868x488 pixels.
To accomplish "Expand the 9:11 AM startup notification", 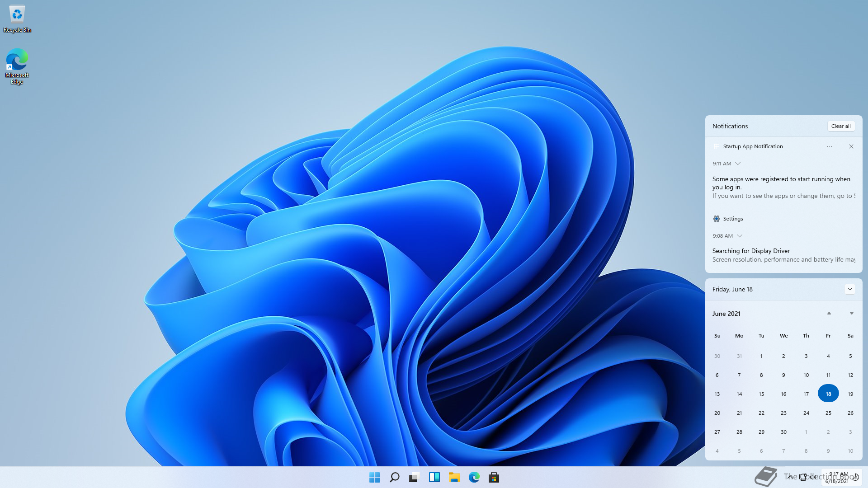I will pyautogui.click(x=738, y=164).
